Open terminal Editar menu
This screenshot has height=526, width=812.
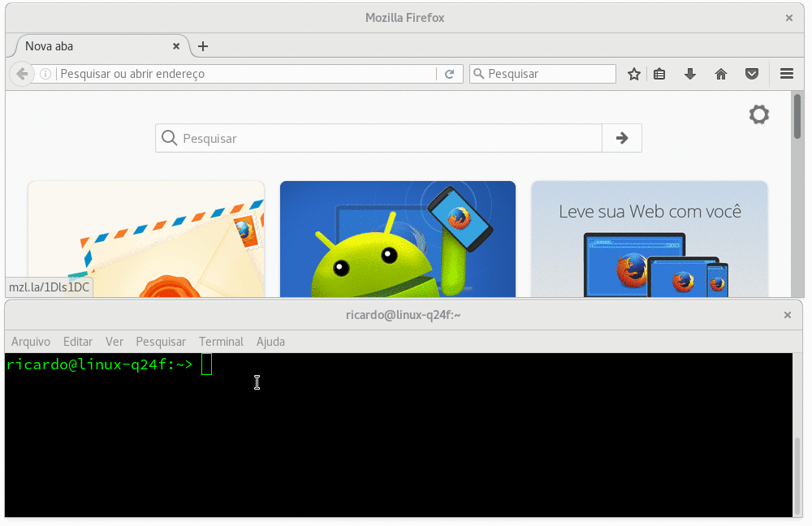tap(78, 342)
